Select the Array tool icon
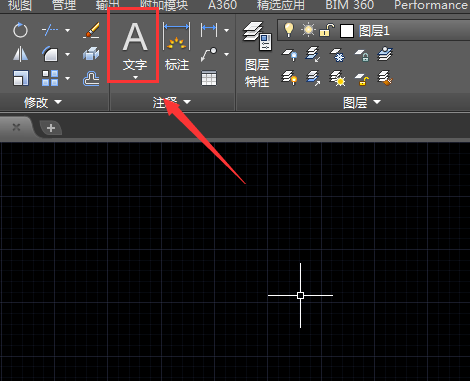The width and height of the screenshot is (470, 381). pos(50,78)
